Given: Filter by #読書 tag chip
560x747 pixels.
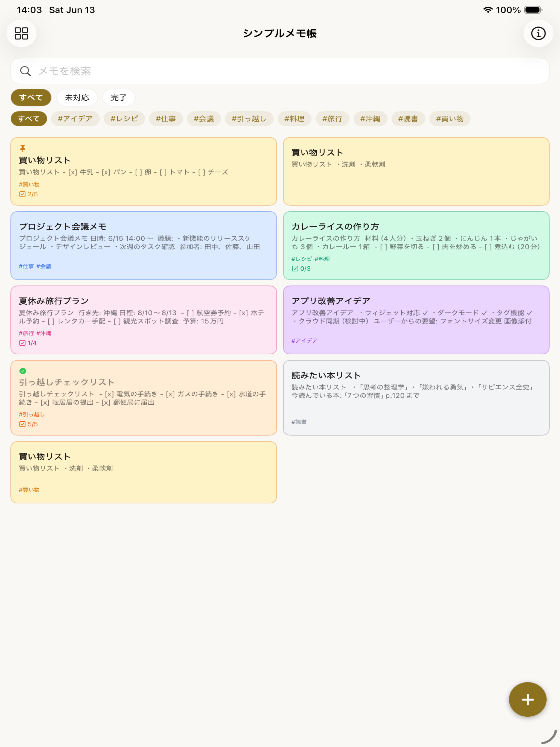Looking at the screenshot, I should point(408,119).
